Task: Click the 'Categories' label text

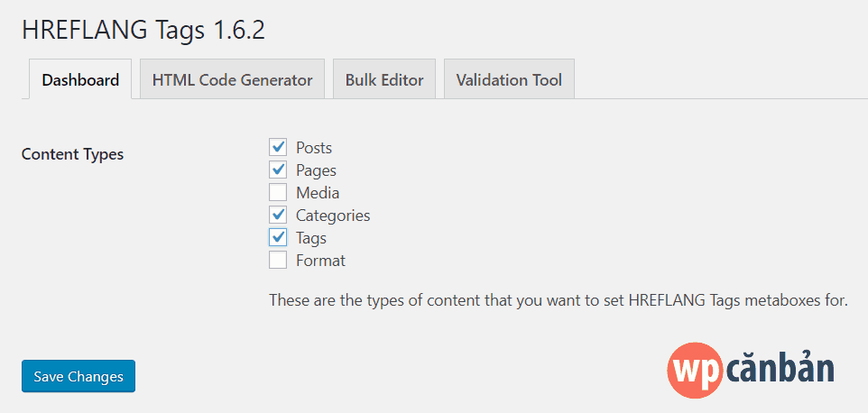Action: click(x=333, y=216)
